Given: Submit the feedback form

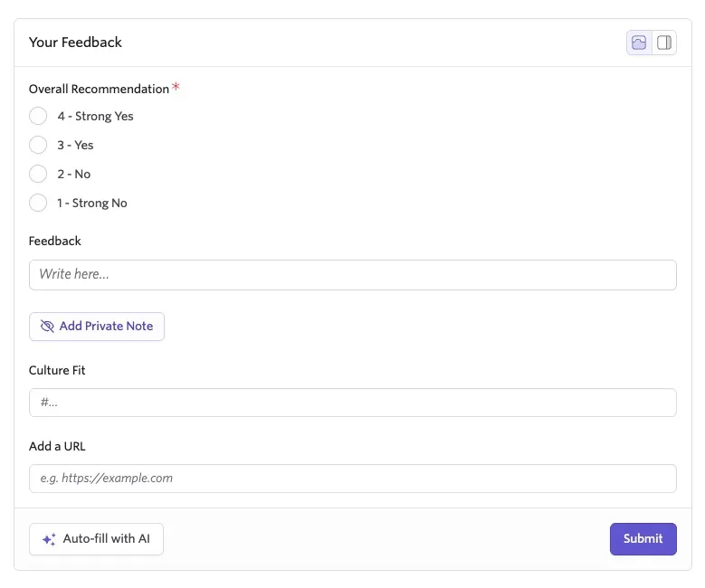Looking at the screenshot, I should [643, 539].
